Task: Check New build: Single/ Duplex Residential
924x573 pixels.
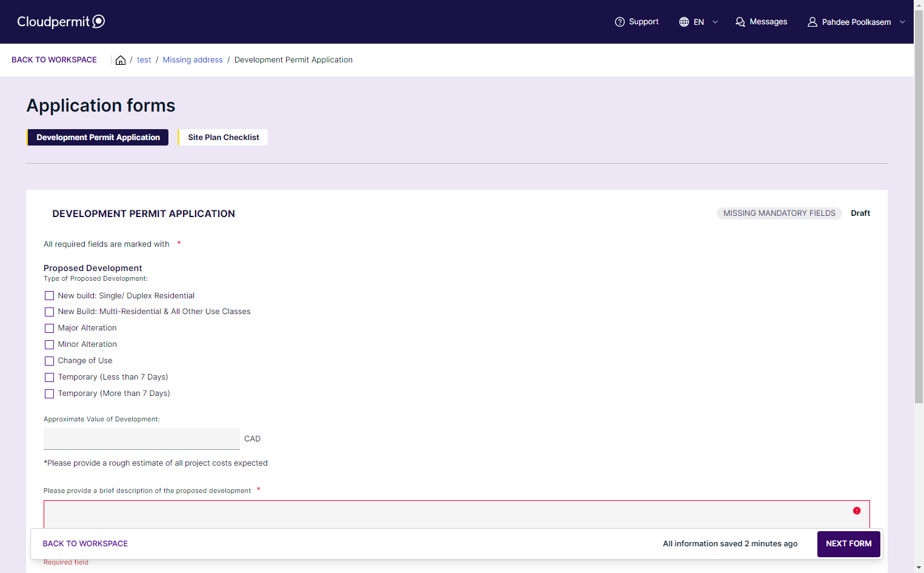Action: point(50,296)
